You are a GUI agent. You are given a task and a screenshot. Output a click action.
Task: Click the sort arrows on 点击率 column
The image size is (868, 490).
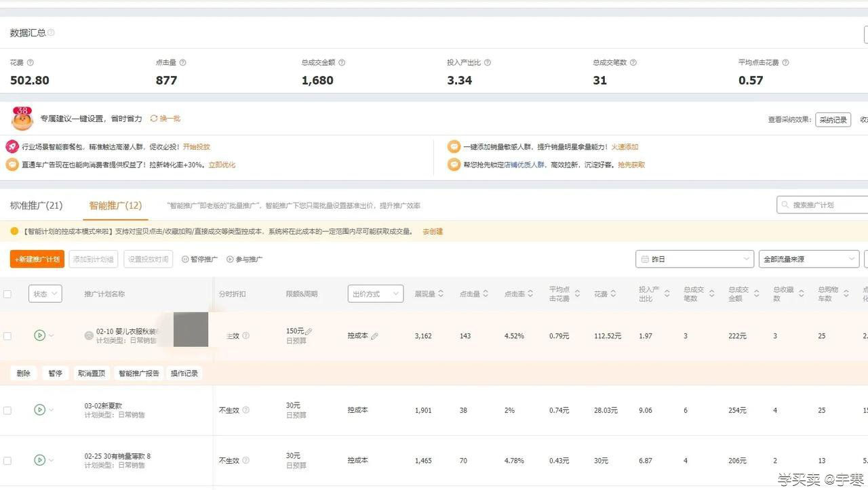pos(532,294)
